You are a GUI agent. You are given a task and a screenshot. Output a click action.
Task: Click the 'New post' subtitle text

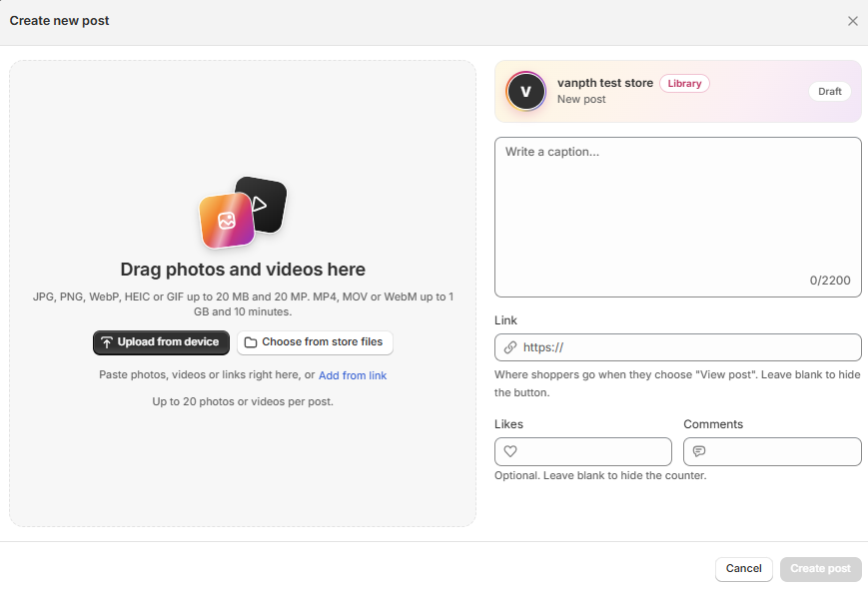(x=581, y=99)
